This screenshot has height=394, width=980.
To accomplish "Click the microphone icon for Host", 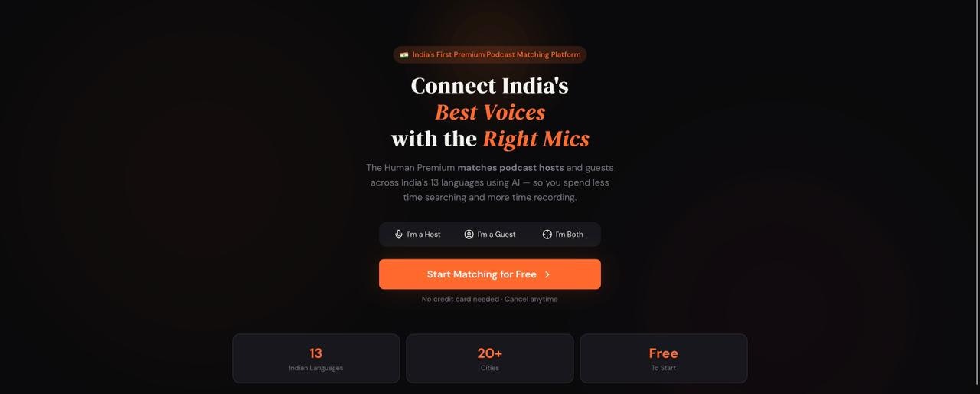I will click(x=398, y=235).
